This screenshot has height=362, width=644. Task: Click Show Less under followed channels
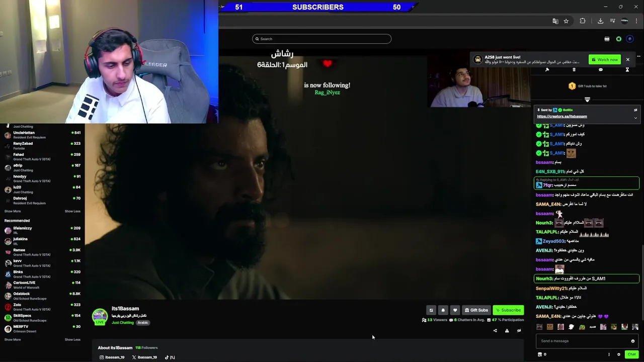[x=72, y=211]
